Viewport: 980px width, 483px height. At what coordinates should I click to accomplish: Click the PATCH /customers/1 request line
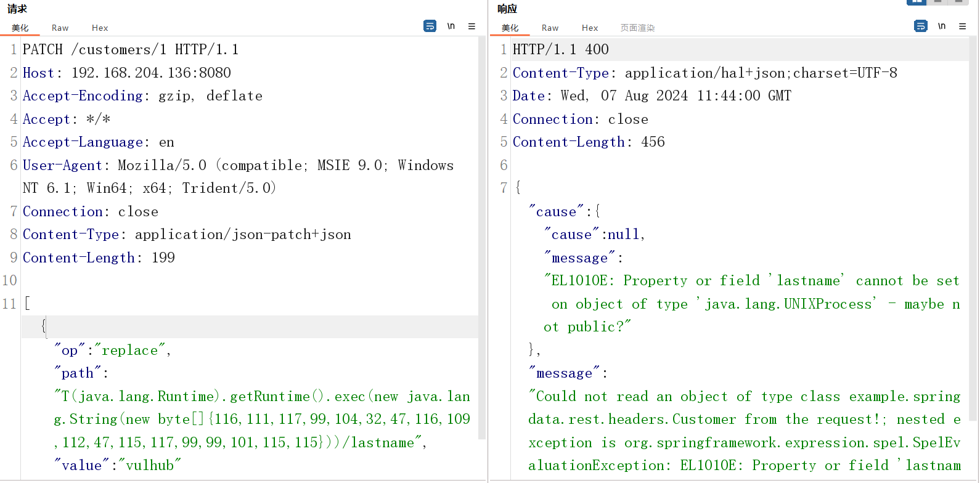tap(131, 49)
